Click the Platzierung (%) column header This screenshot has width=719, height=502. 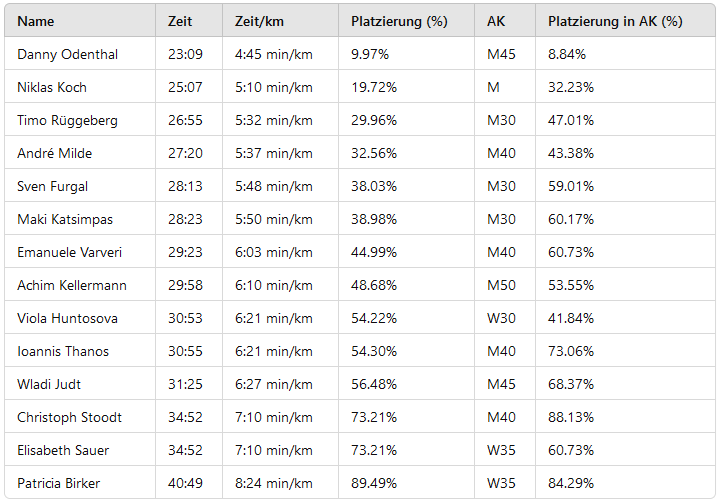[399, 21]
